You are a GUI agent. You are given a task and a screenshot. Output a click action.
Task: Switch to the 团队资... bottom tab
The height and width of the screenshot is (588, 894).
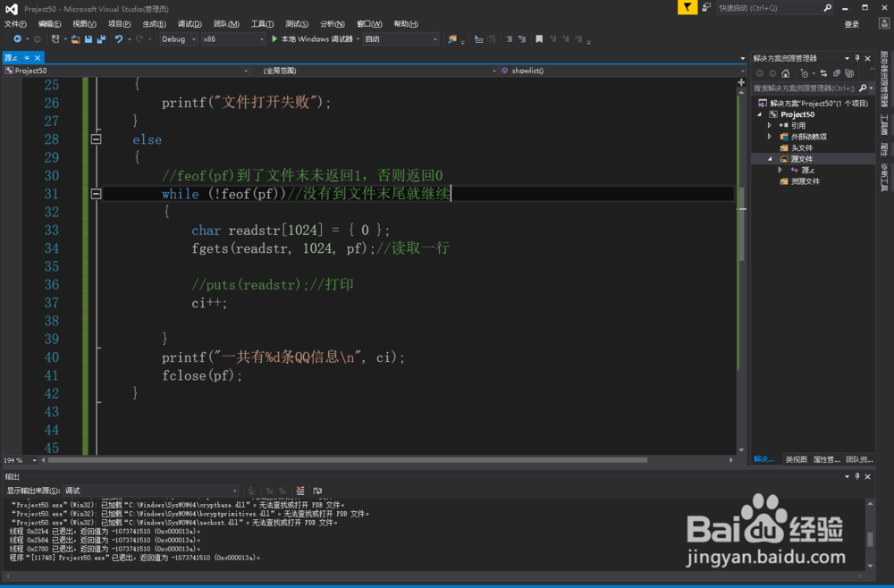[858, 459]
